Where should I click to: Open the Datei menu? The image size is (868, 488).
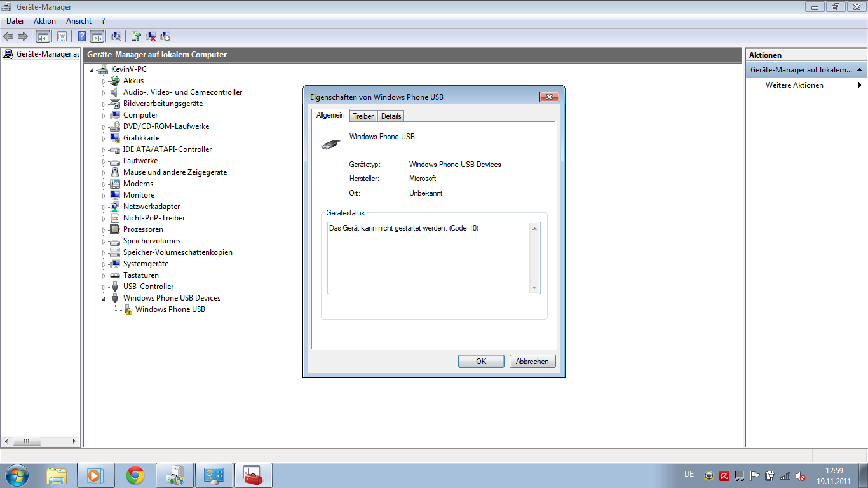point(15,21)
